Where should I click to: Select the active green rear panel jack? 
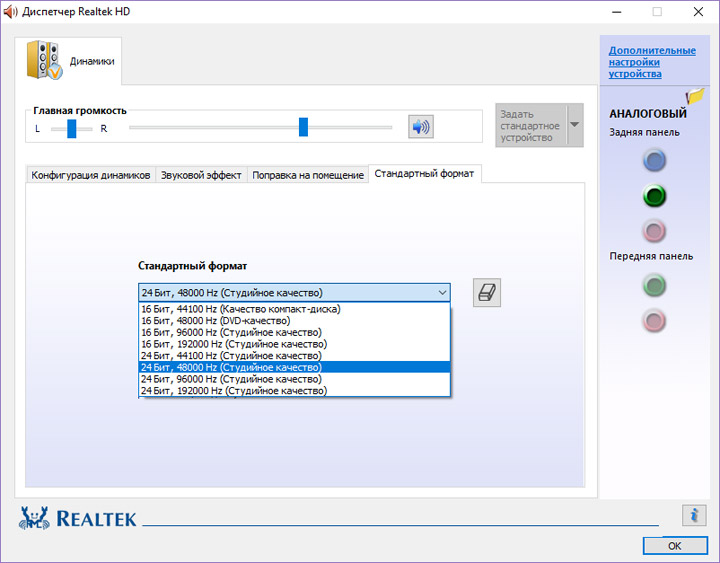[654, 196]
